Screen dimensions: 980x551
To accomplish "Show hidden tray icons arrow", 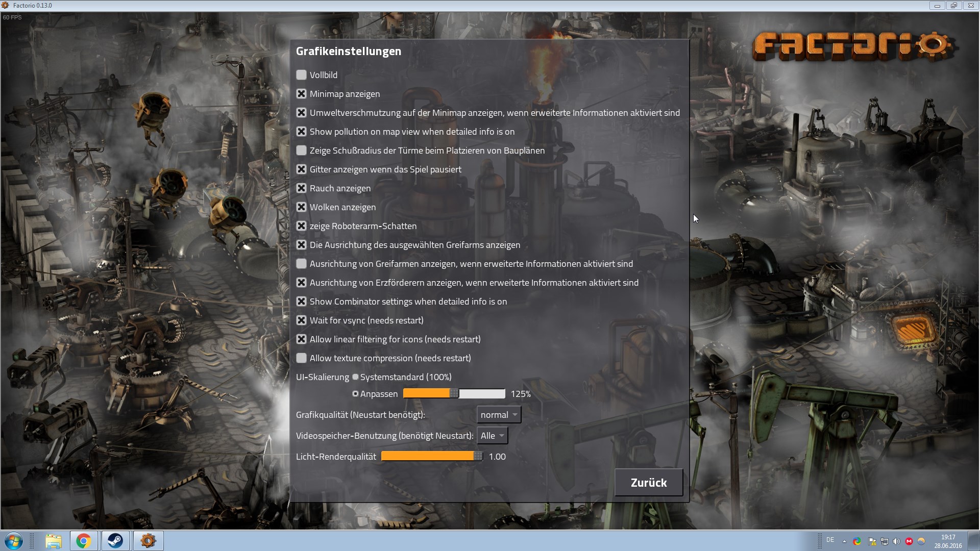I will point(844,541).
